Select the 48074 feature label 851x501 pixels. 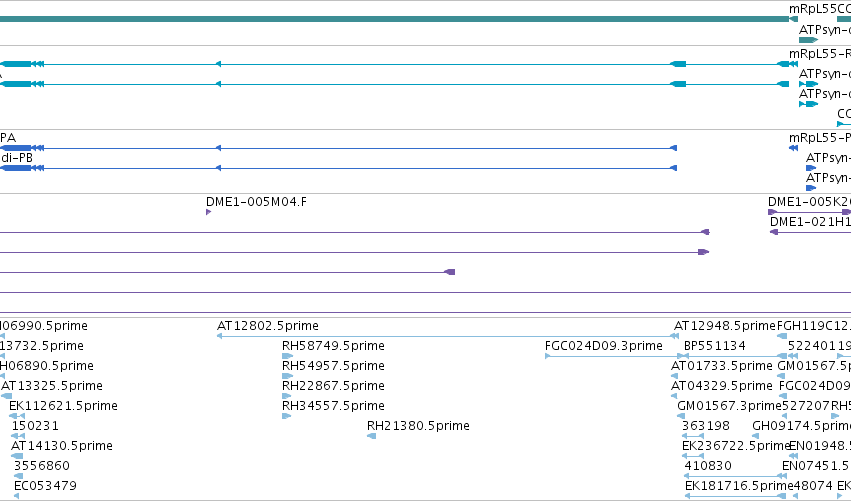(x=813, y=486)
